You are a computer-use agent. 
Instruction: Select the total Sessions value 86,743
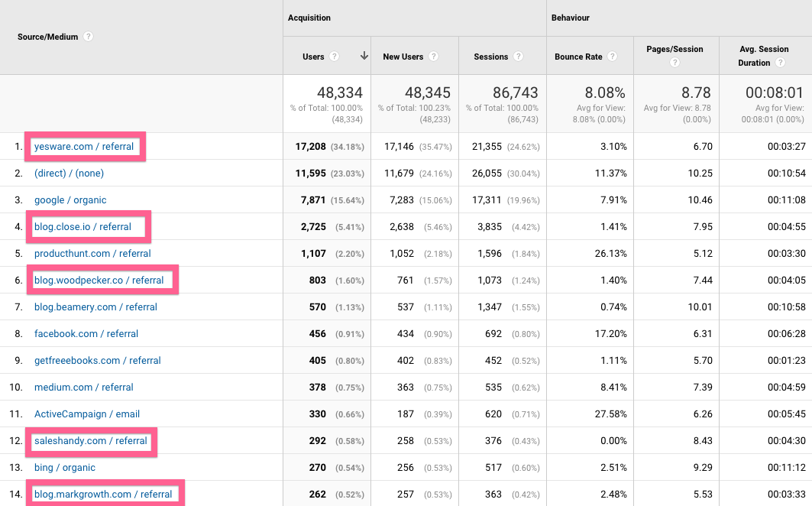(516, 92)
